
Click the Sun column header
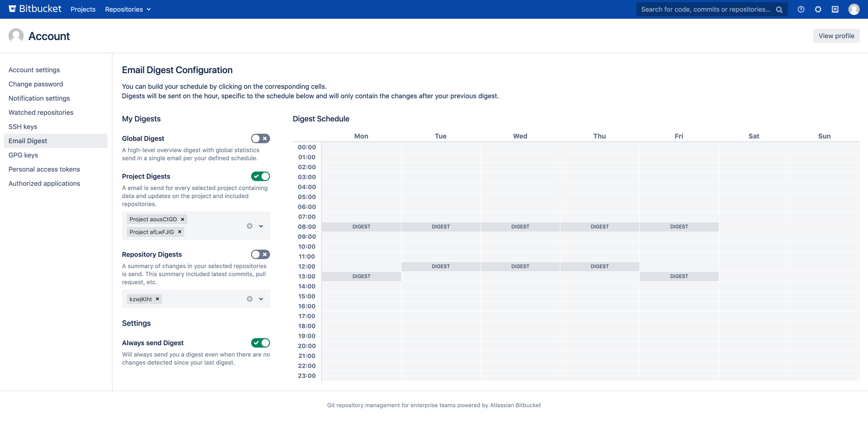point(825,136)
